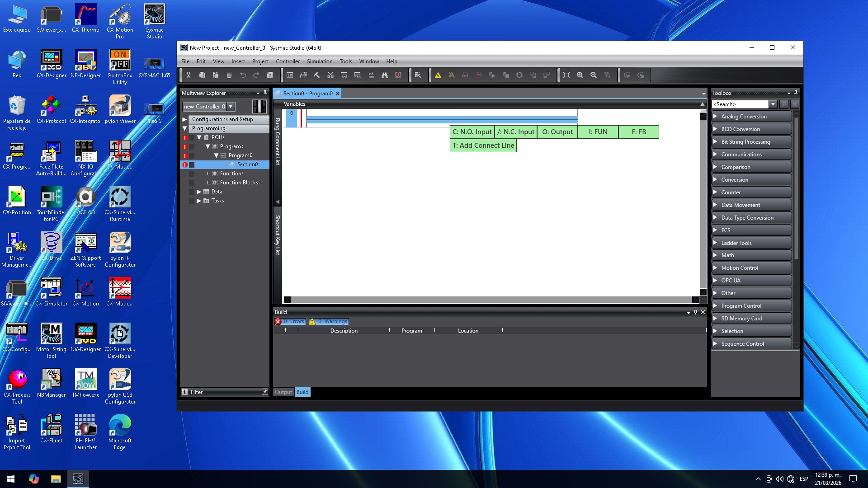Click the controller rack icon beside new_Controller_0
The height and width of the screenshot is (488, 868).
click(259, 107)
